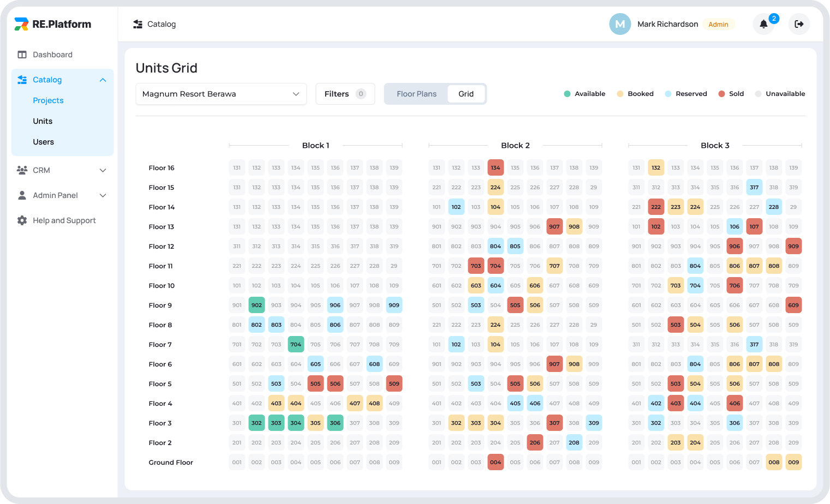Toggle the Available status legend
This screenshot has width=830, height=504.
(584, 94)
